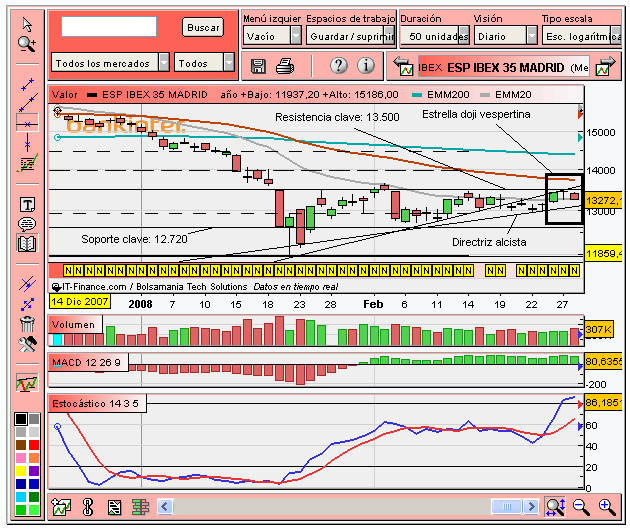Open help with the question mark icon

click(339, 65)
